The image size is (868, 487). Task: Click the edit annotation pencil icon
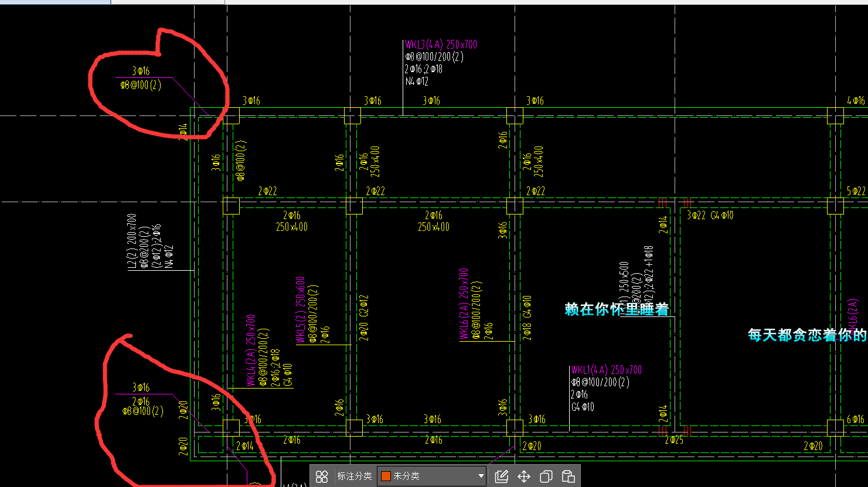pyautogui.click(x=501, y=476)
